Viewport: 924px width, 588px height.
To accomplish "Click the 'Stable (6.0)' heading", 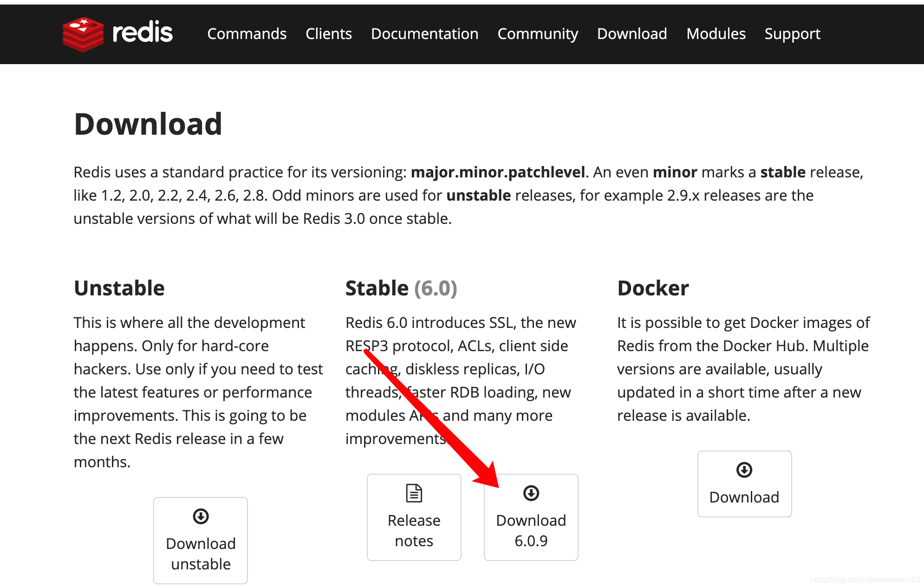I will (x=401, y=288).
